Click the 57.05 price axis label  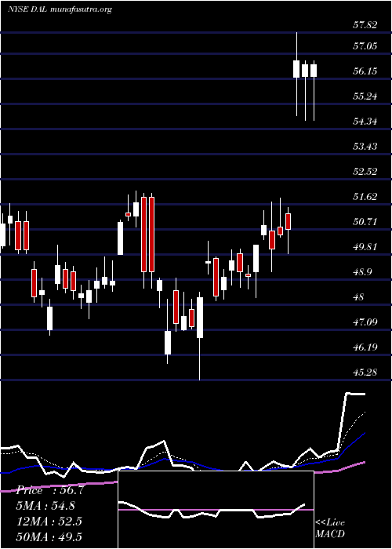point(365,45)
